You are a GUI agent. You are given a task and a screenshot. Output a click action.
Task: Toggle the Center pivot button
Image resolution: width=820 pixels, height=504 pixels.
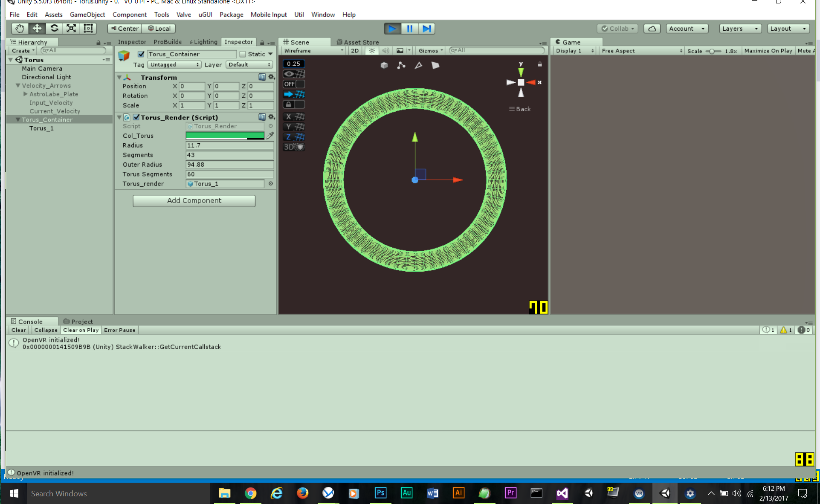(x=125, y=29)
